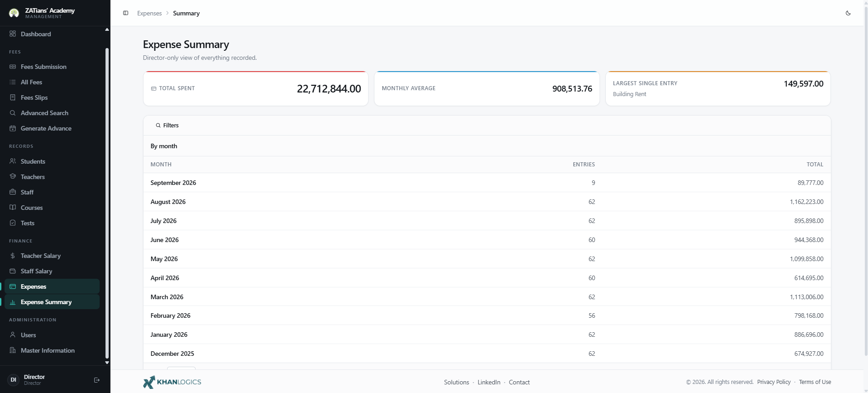Click the Master Information building icon
Viewport: 868px width, 393px height.
point(13,350)
